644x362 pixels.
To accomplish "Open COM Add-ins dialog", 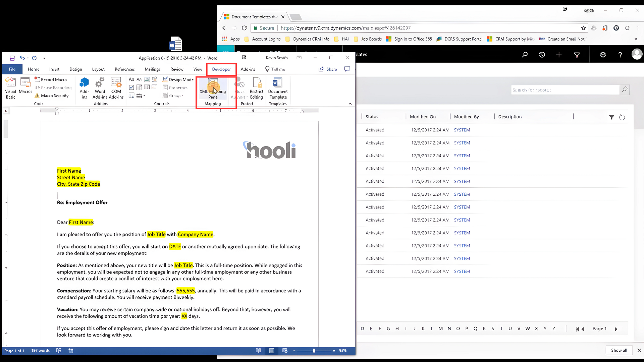I will (x=116, y=88).
